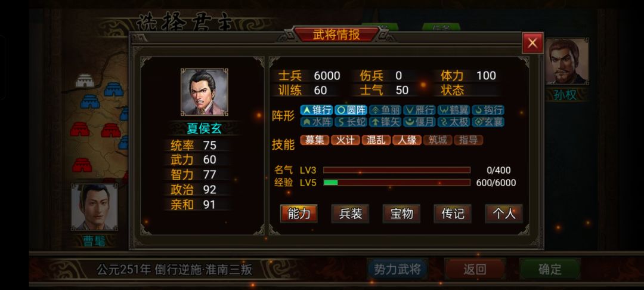Close the 武将情报 dialog
The width and height of the screenshot is (644, 290).
click(532, 43)
